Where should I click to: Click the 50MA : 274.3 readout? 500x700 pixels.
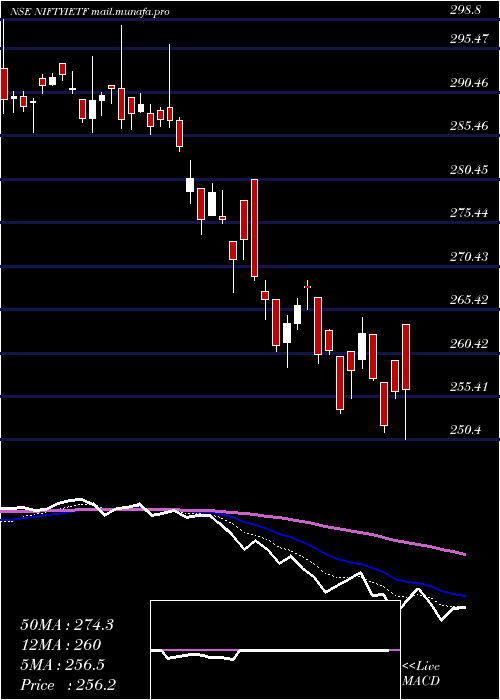[67, 625]
